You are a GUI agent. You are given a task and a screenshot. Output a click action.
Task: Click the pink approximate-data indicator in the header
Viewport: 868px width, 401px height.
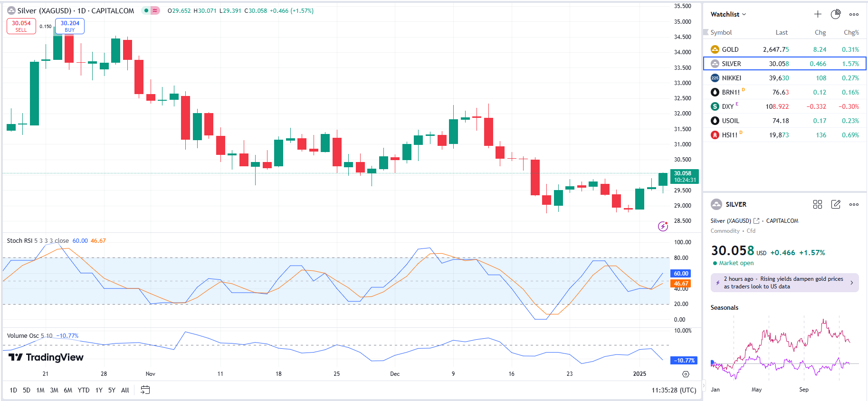(x=155, y=10)
